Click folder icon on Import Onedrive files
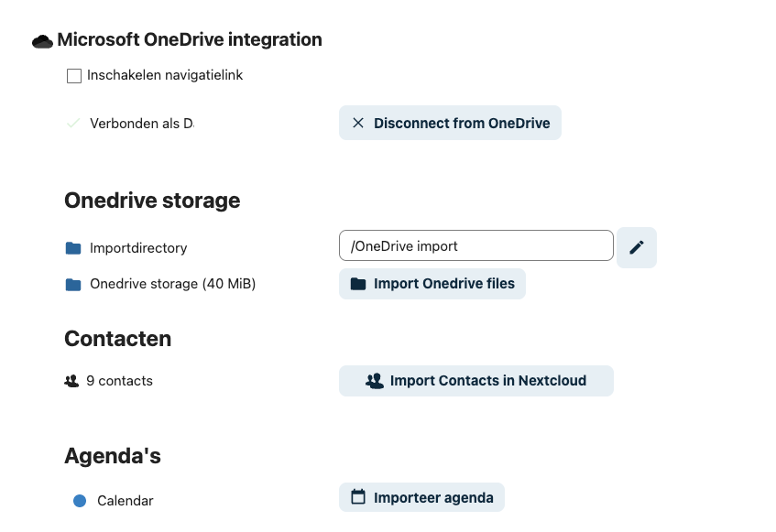Viewport: 776px width, 532px height. coord(358,284)
